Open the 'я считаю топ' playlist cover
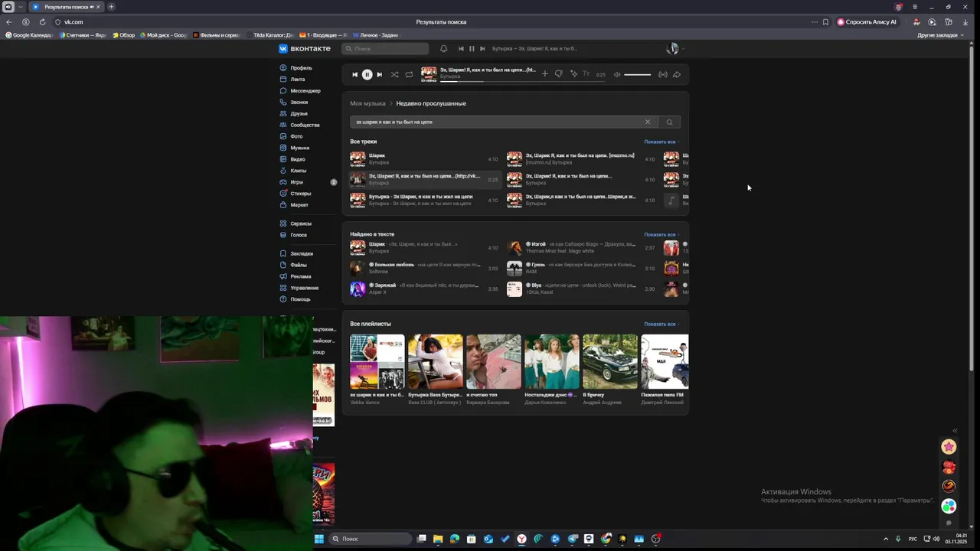Screen dimensions: 980x551 click(494, 361)
